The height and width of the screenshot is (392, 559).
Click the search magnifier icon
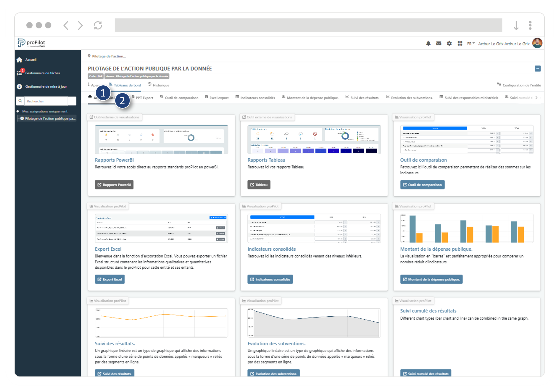pos(20,101)
